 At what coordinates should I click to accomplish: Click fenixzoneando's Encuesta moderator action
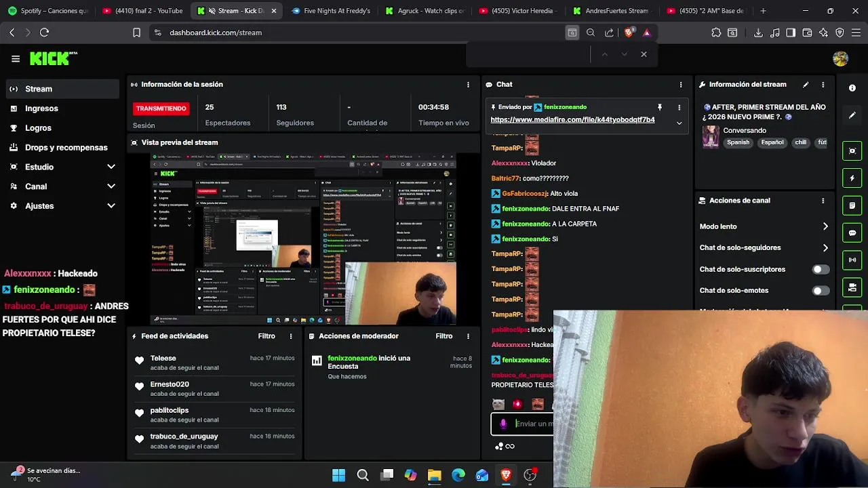click(391, 367)
